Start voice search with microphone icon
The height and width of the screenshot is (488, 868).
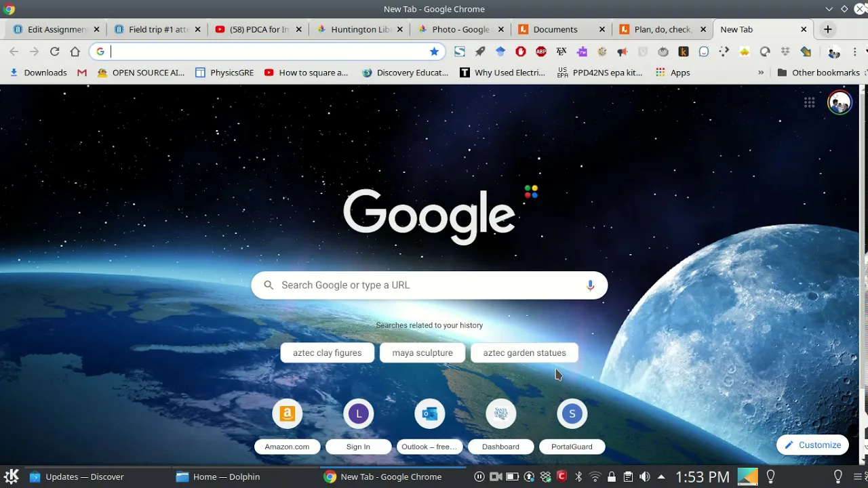pyautogui.click(x=590, y=285)
